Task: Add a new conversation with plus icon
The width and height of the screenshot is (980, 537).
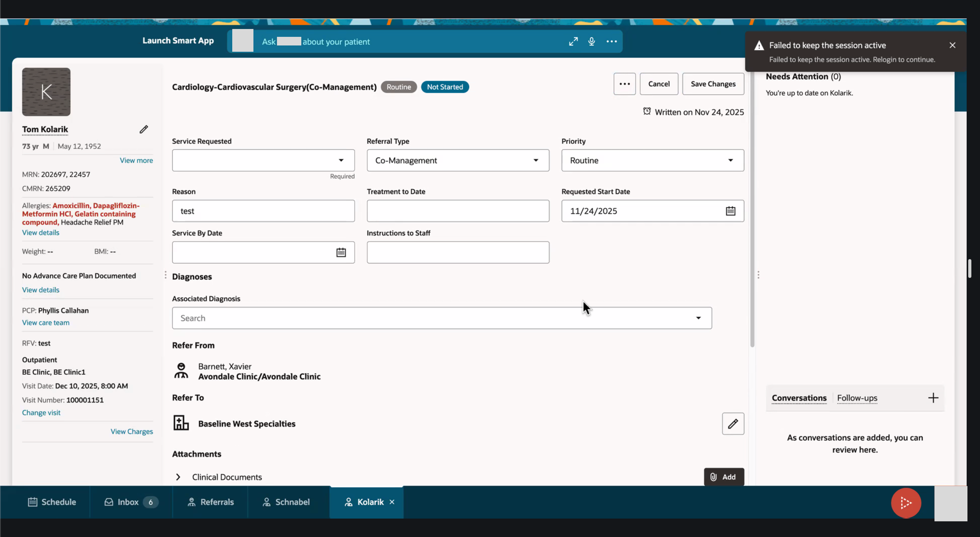Action: pos(933,398)
